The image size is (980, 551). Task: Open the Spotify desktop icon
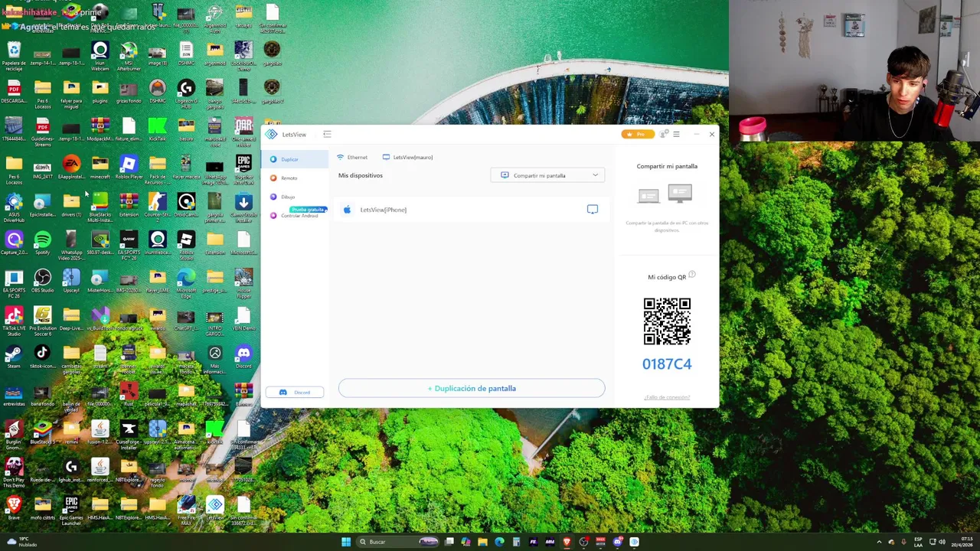tap(43, 243)
